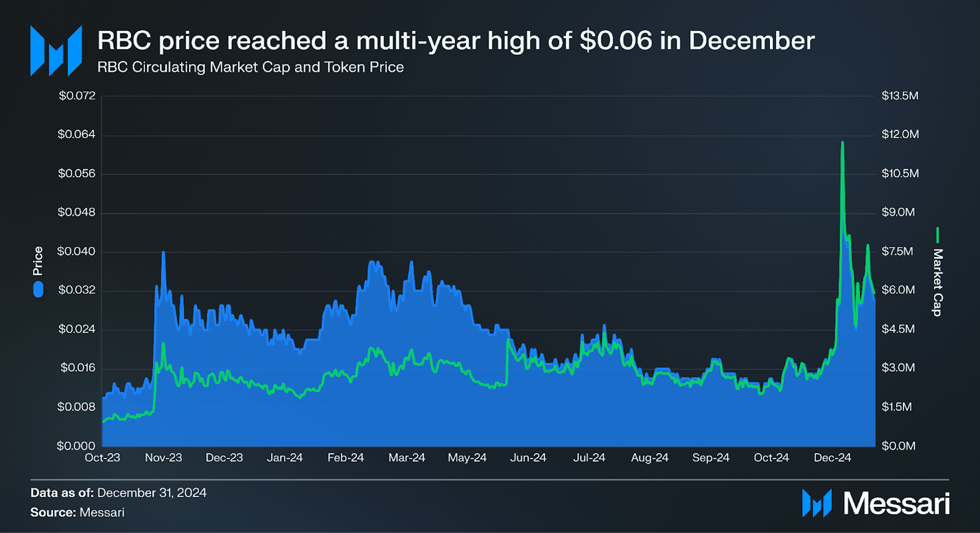
Task: Click the $0.064 price axis tick
Action: 76,135
